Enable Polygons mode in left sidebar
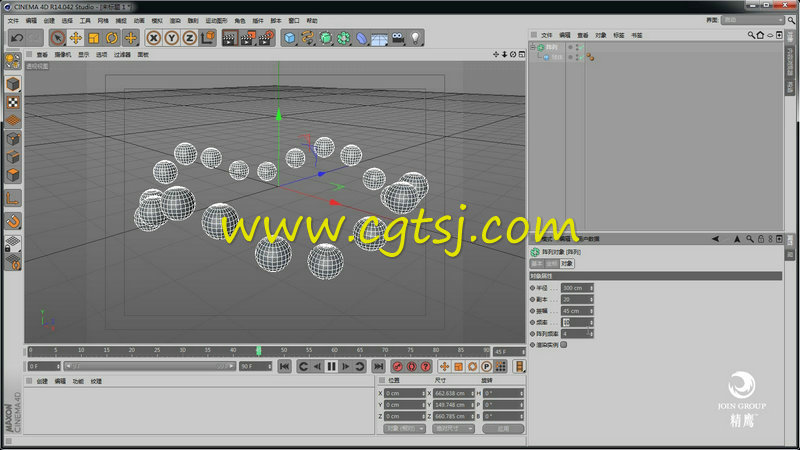Viewport: 800px width, 450px height. click(x=13, y=175)
